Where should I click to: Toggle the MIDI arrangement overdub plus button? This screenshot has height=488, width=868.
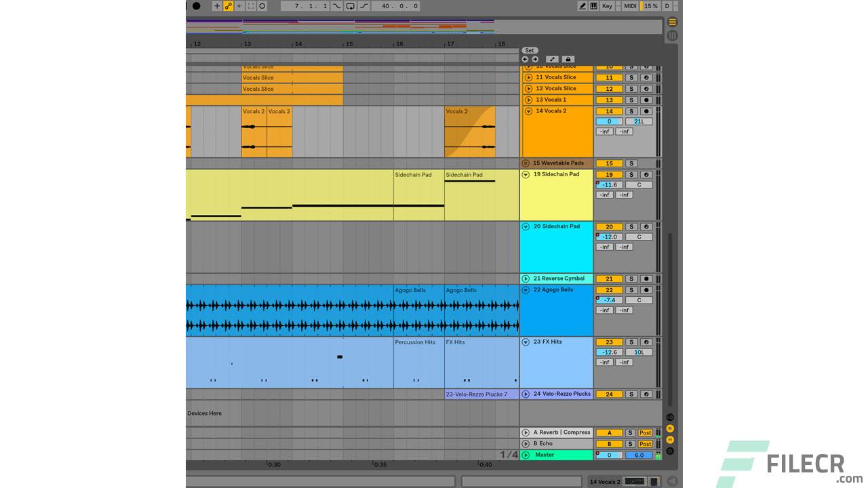coord(217,6)
